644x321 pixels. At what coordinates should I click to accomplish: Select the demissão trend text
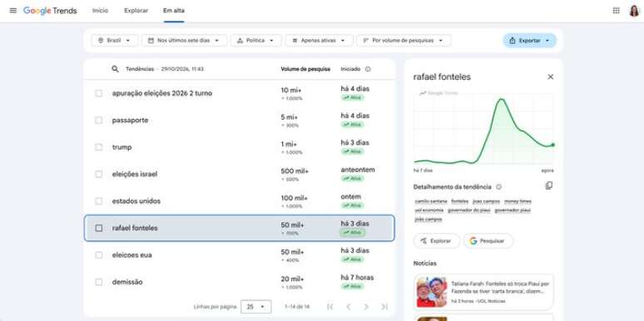pos(127,282)
